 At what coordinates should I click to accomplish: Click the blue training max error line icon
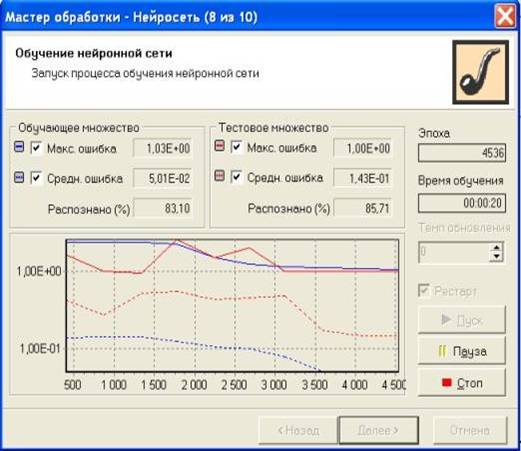click(19, 147)
